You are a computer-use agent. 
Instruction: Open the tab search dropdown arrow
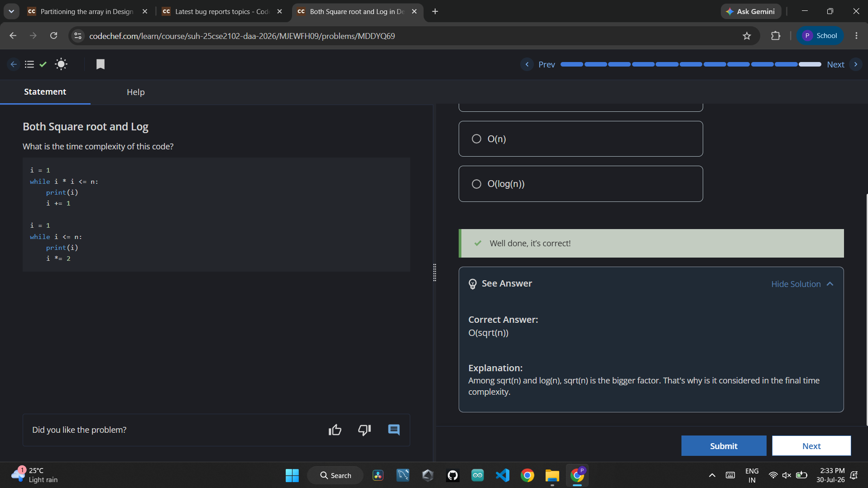click(11, 11)
